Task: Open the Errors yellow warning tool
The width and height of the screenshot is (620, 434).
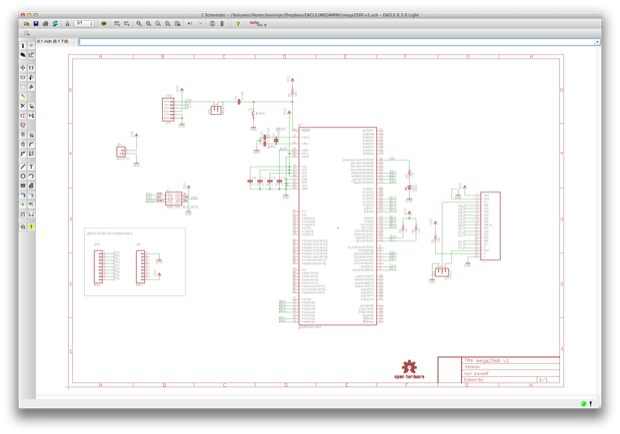Action: pos(31,227)
